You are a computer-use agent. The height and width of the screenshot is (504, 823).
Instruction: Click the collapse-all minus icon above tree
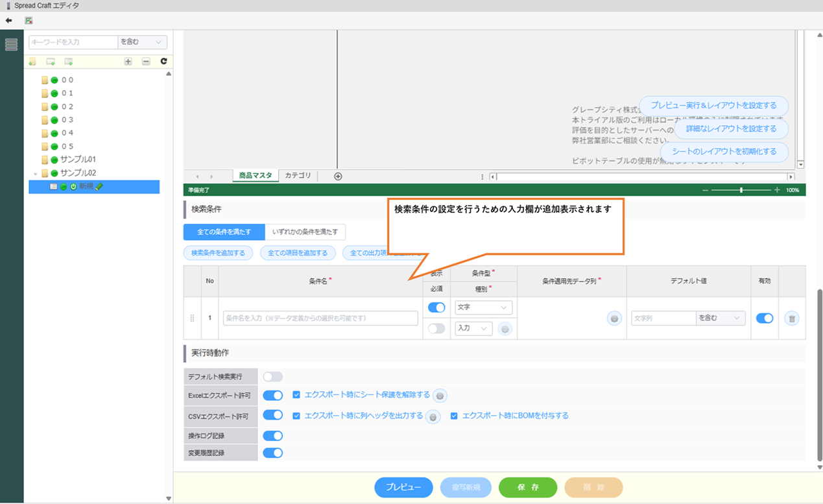146,62
